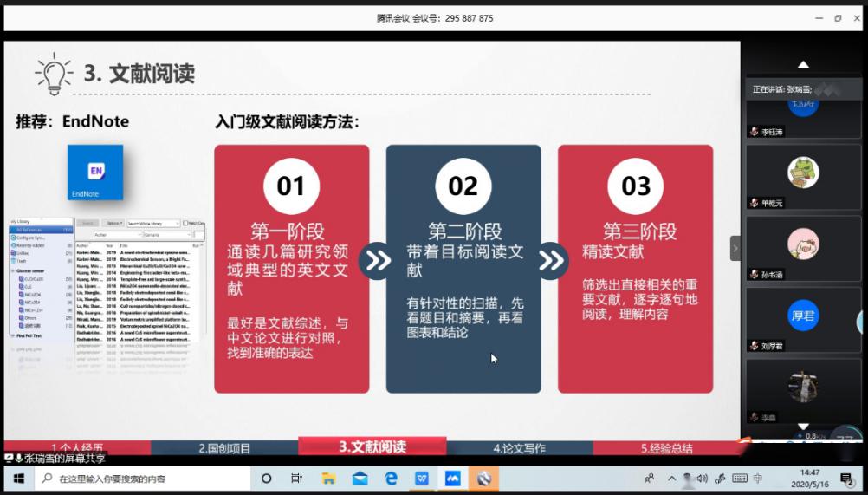Jump to 4.论文写作 slide section tab

[519, 448]
